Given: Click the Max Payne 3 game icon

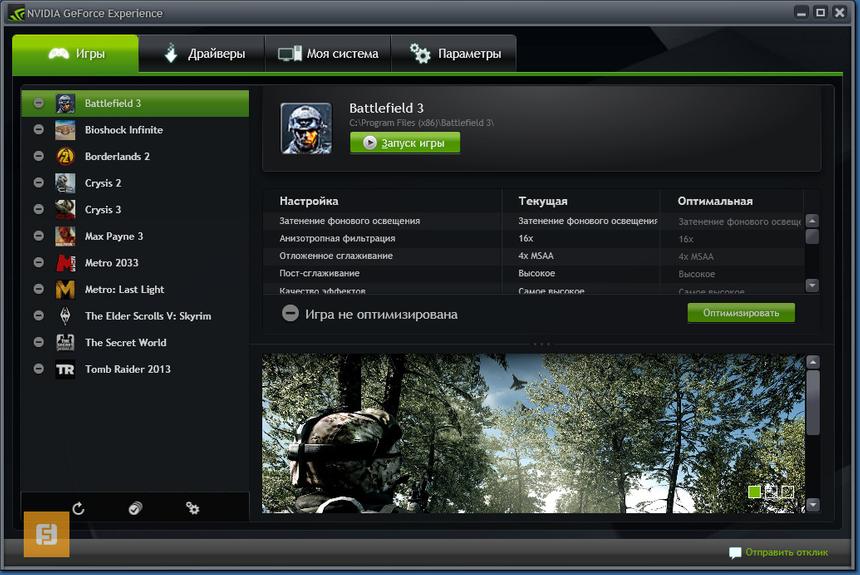Looking at the screenshot, I should [65, 236].
